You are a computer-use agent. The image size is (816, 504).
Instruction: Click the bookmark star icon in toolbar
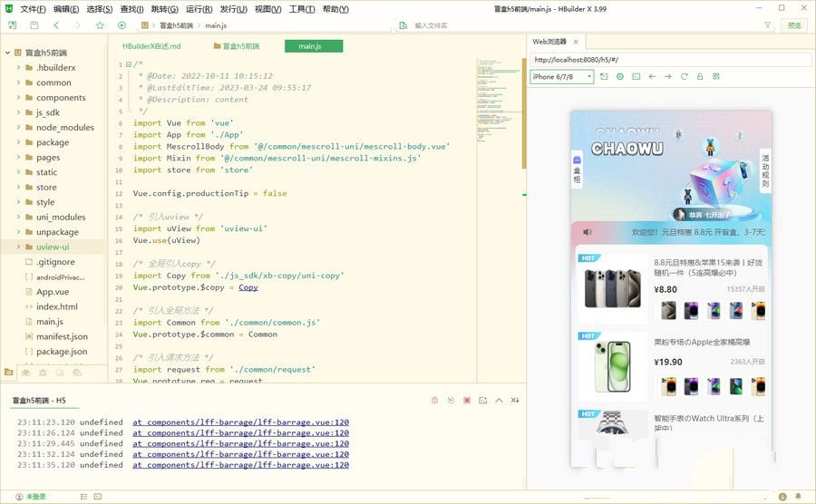(x=100, y=25)
